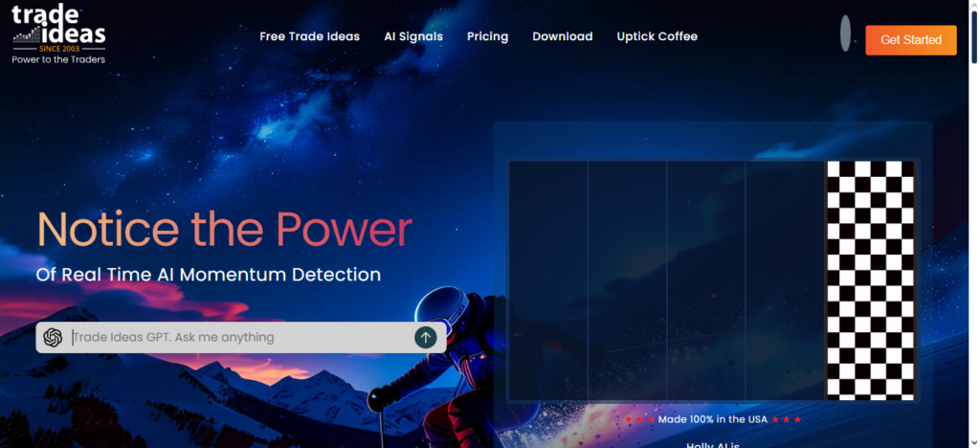Open the Pricing page
The height and width of the screenshot is (448, 980).
tap(487, 36)
